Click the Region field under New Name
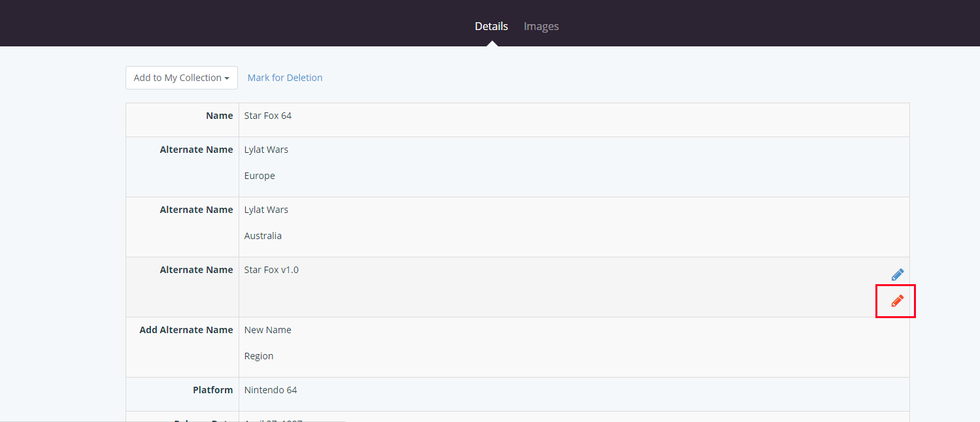Image resolution: width=980 pixels, height=422 pixels. [259, 356]
